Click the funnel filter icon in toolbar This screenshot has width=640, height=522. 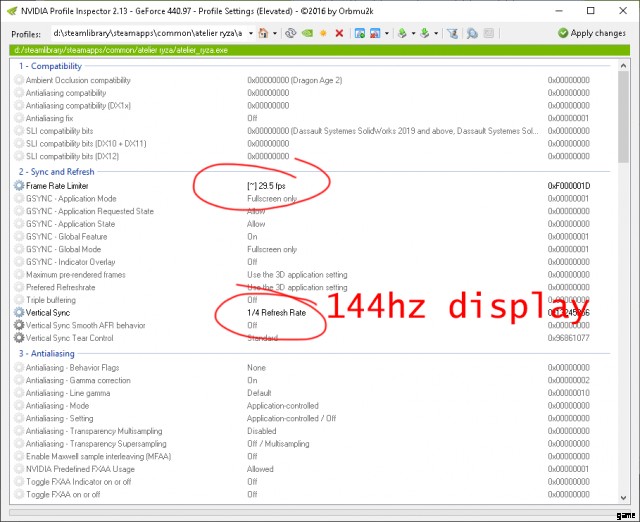(452, 33)
